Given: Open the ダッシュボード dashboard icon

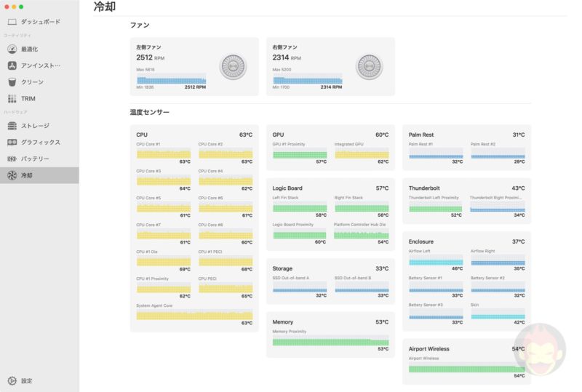Looking at the screenshot, I should (x=12, y=22).
